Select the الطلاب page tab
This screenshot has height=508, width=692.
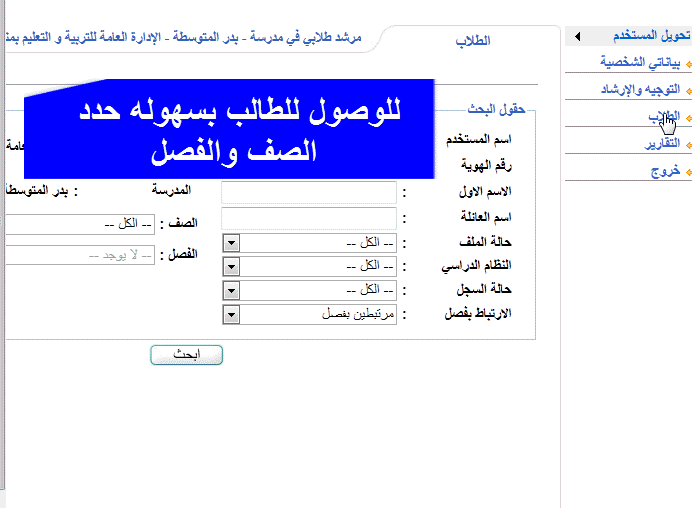(473, 41)
